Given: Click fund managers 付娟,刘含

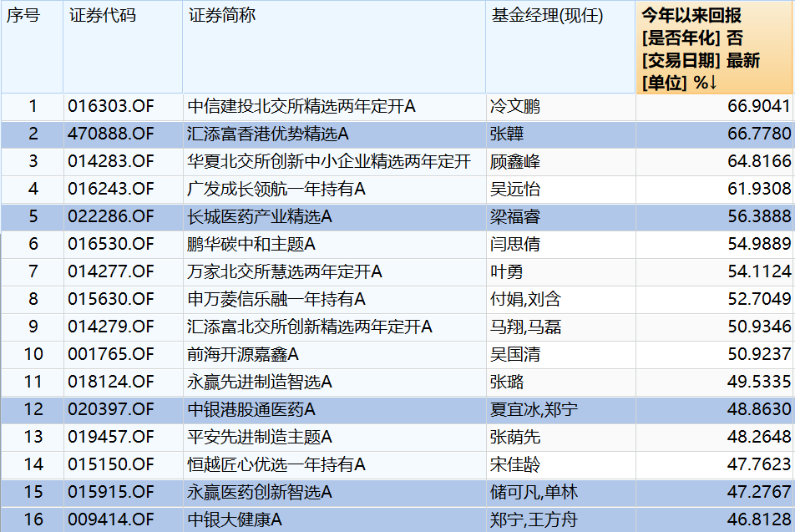Looking at the screenshot, I should [526, 299].
